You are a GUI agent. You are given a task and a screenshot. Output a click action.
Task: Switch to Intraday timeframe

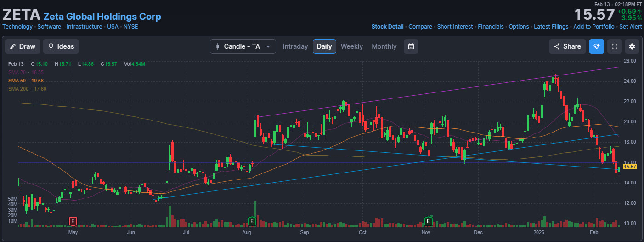coord(295,46)
